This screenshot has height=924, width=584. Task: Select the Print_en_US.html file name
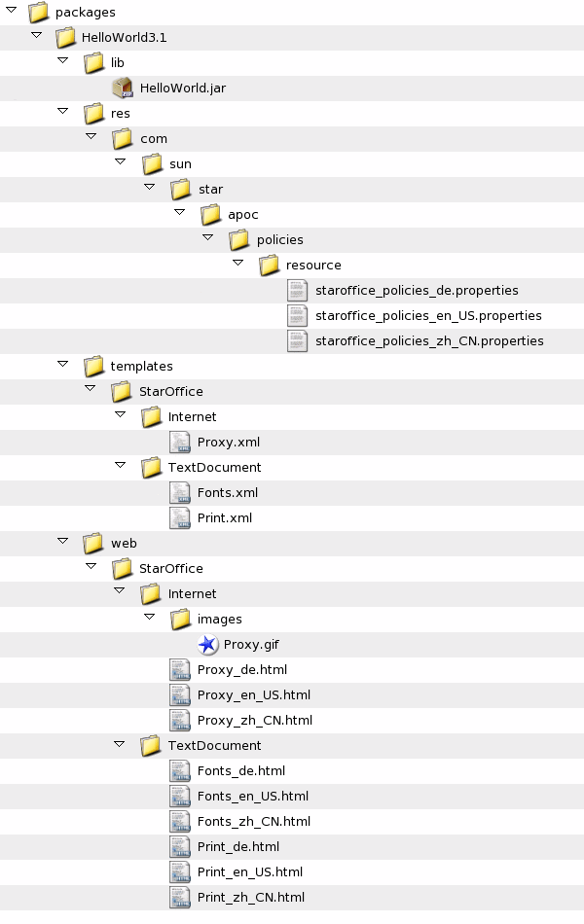pos(249,872)
